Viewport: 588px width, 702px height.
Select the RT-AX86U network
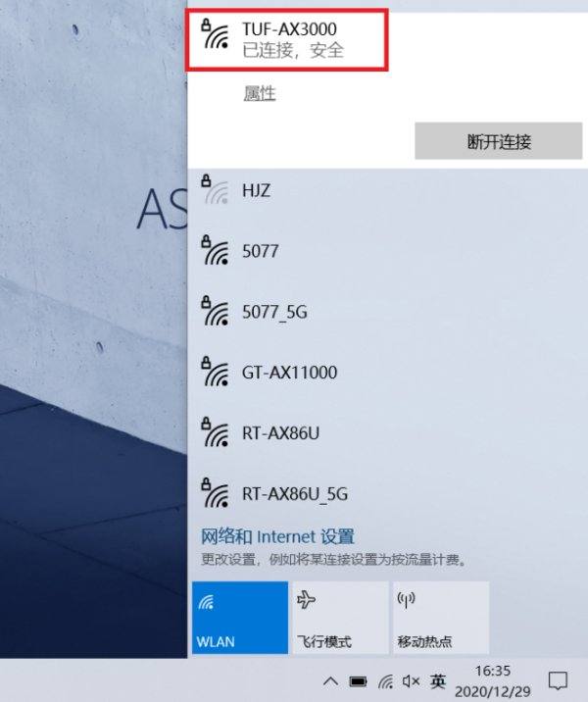point(387,433)
